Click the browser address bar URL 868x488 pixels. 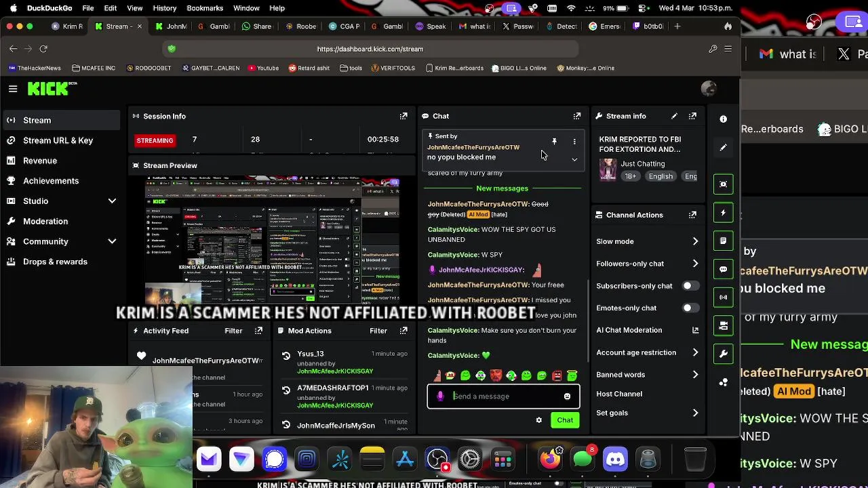[370, 49]
